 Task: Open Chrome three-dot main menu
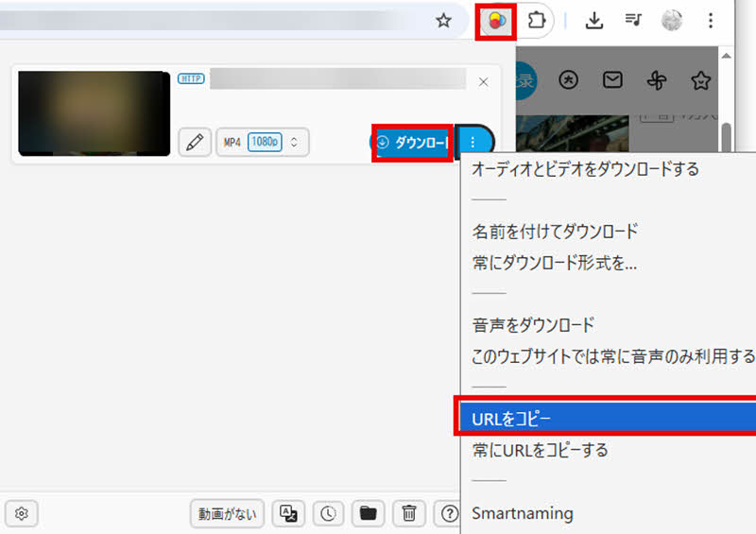[711, 21]
